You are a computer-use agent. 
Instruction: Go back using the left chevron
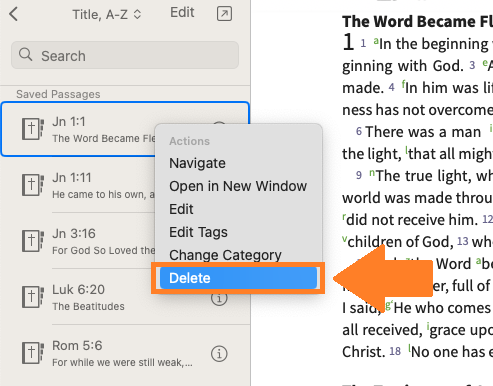pos(13,14)
